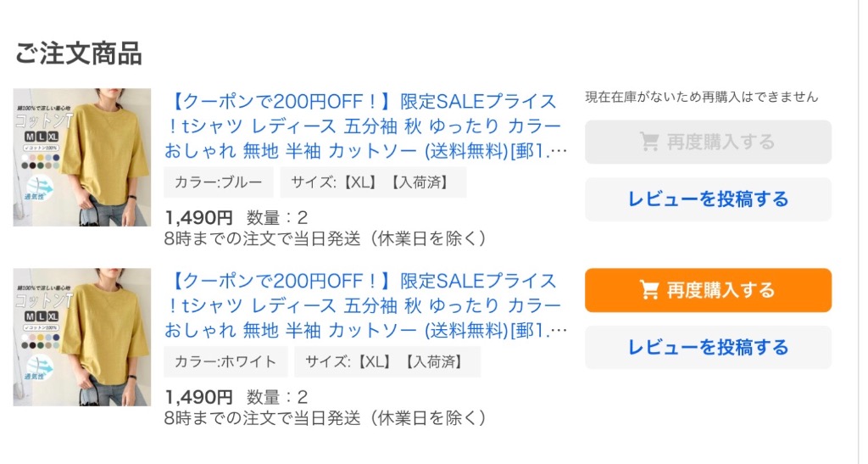
Task: Click the orange 再度購入する button
Action: [708, 290]
